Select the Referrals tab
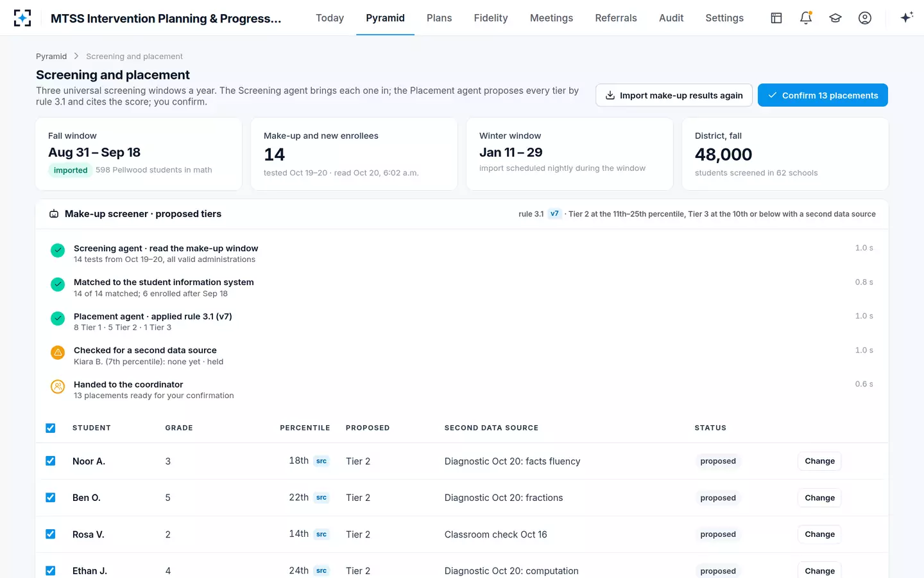Screen dimensions: 924x578 tap(616, 18)
